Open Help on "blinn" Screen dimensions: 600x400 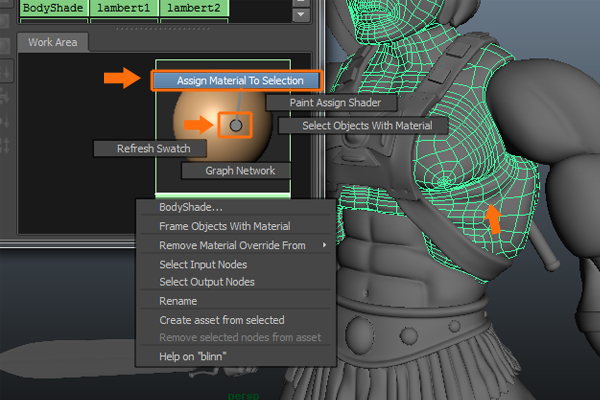[236, 356]
